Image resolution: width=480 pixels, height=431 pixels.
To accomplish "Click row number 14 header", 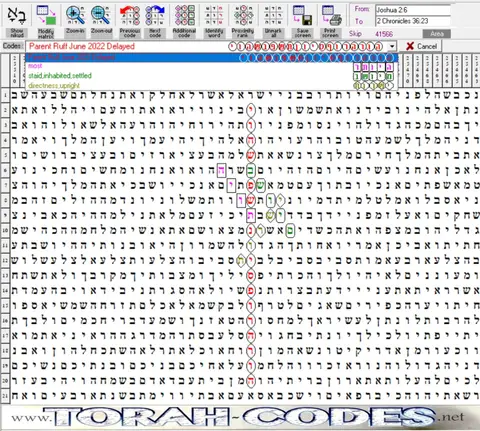I will (x=5, y=290).
